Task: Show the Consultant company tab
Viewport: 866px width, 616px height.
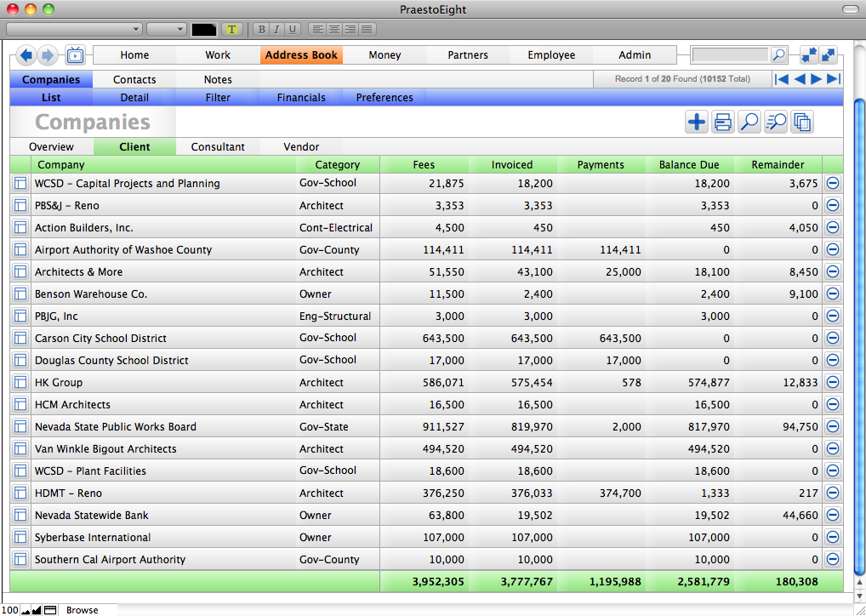Action: click(x=218, y=147)
